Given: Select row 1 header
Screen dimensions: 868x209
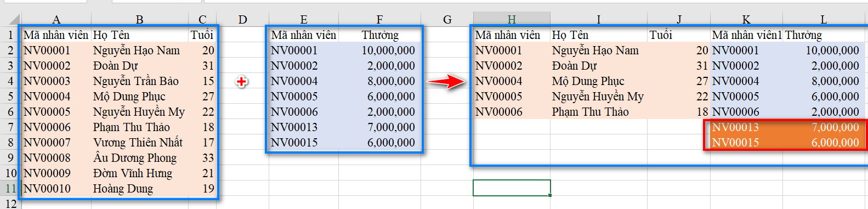Looking at the screenshot, I should coord(10,35).
